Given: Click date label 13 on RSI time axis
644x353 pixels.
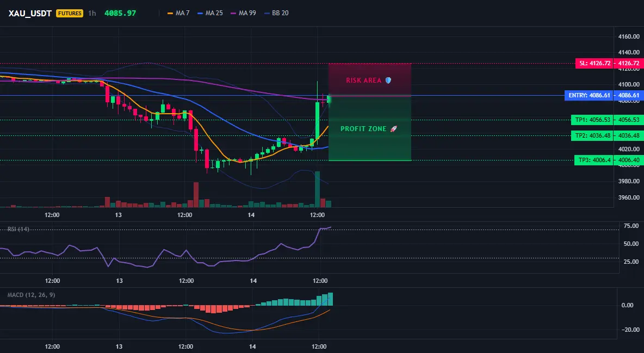Looking at the screenshot, I should pos(119,281).
